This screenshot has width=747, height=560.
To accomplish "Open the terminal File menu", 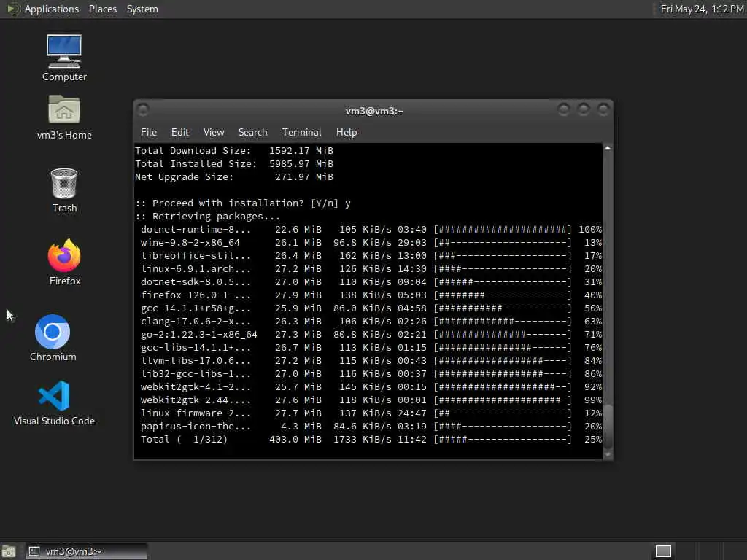I will pos(149,133).
